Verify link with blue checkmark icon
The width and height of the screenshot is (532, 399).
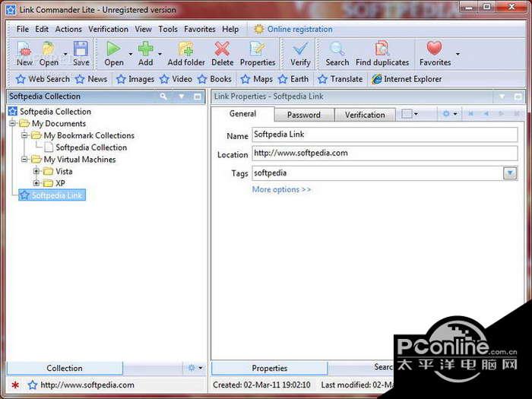pos(300,49)
